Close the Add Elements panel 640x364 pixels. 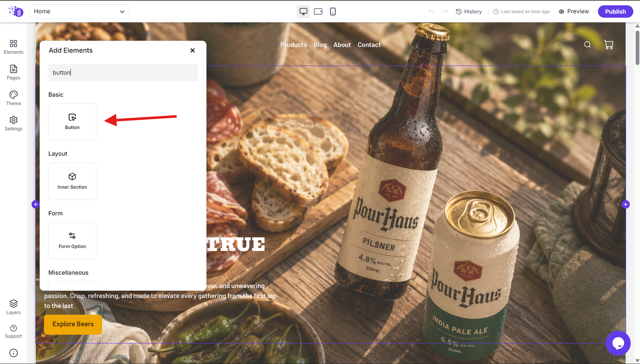(192, 50)
